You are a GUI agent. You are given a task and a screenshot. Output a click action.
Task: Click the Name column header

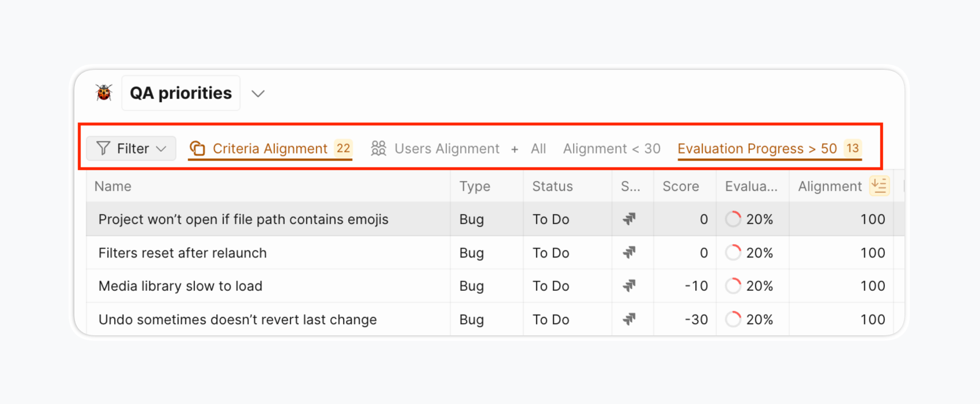(x=113, y=186)
